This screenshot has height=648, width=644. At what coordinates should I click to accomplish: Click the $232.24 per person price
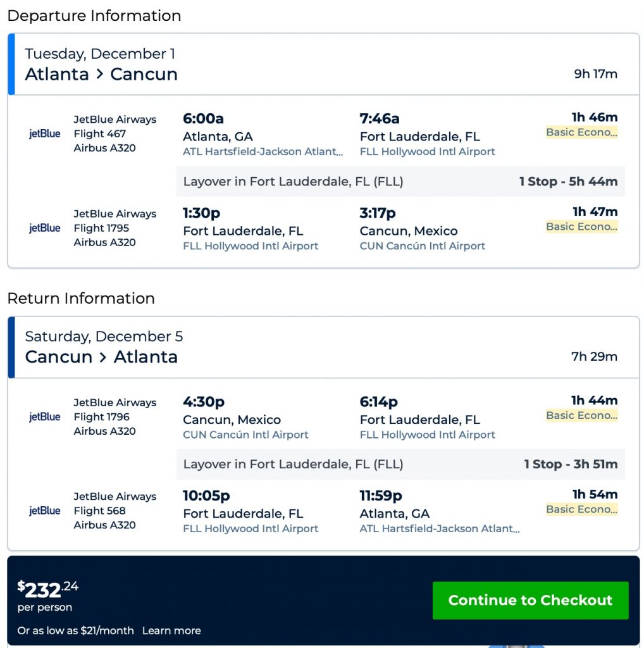48,590
